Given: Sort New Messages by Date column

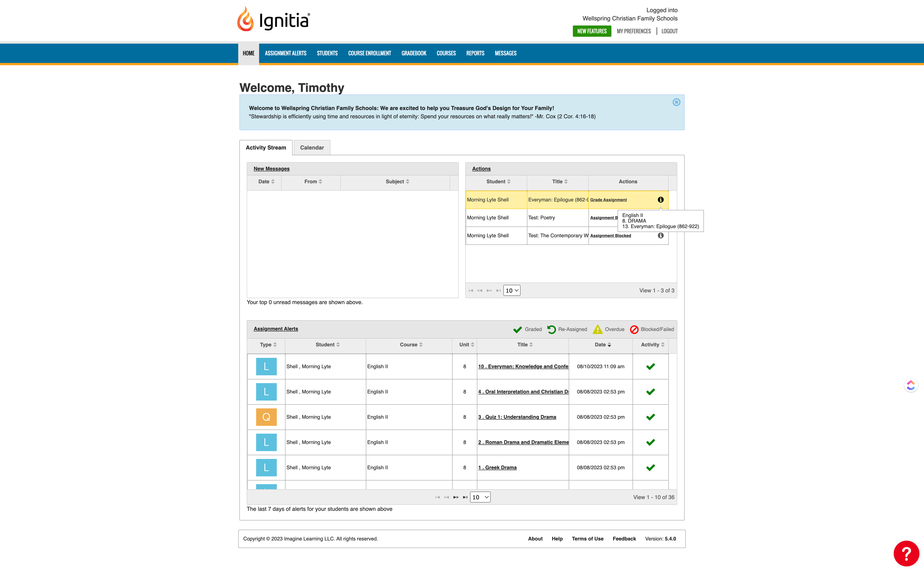Looking at the screenshot, I should pyautogui.click(x=266, y=182).
